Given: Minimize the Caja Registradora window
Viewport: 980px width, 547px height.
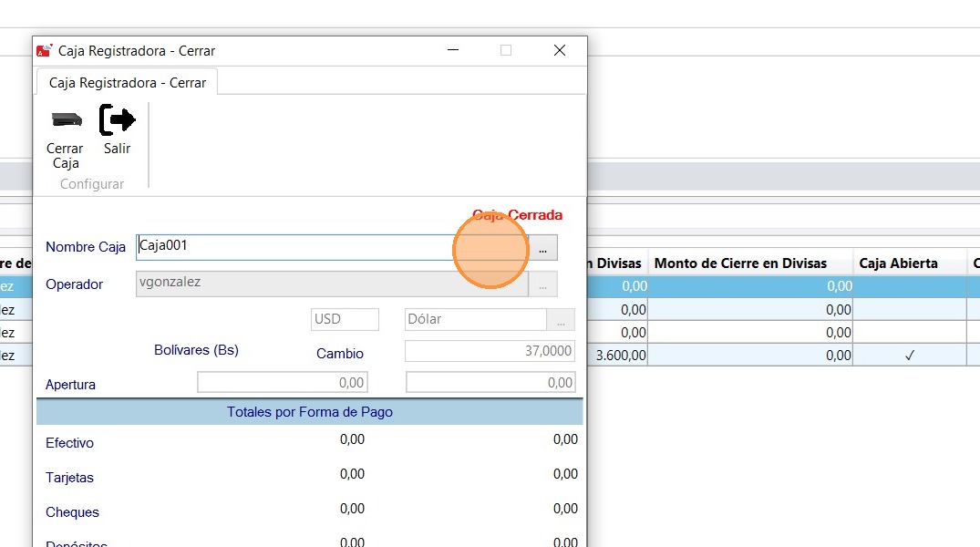Looking at the screenshot, I should (453, 50).
